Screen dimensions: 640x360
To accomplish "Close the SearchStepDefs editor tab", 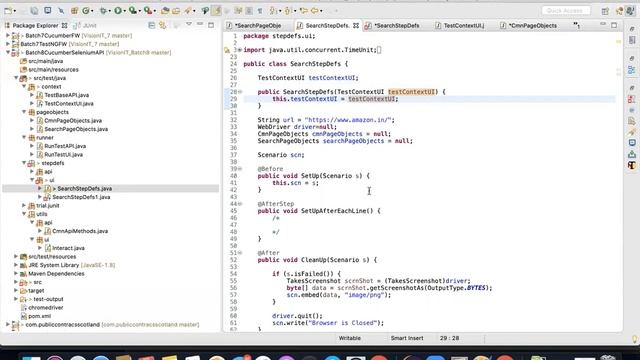I will pyautogui.click(x=356, y=25).
